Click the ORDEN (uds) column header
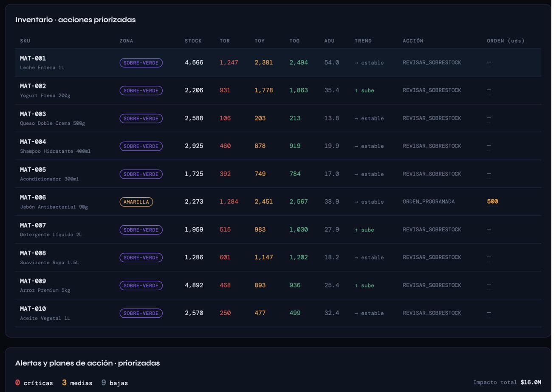Image resolution: width=559 pixels, height=392 pixels. pos(505,41)
